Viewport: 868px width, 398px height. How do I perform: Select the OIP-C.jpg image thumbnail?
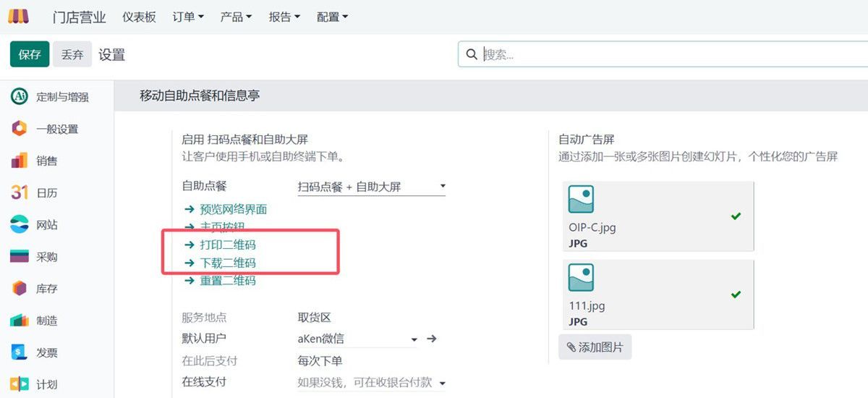coord(582,200)
